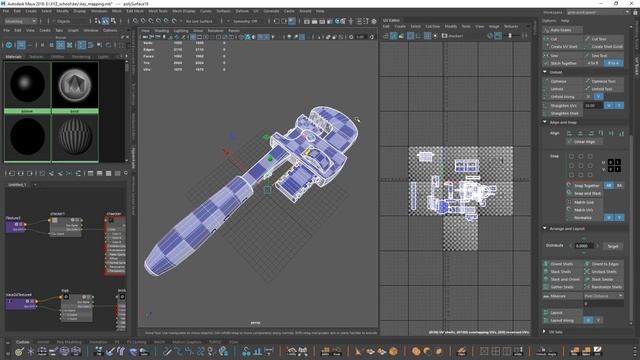Toggle Layout Along U direction
The height and width of the screenshot is (360, 640).
click(x=588, y=320)
